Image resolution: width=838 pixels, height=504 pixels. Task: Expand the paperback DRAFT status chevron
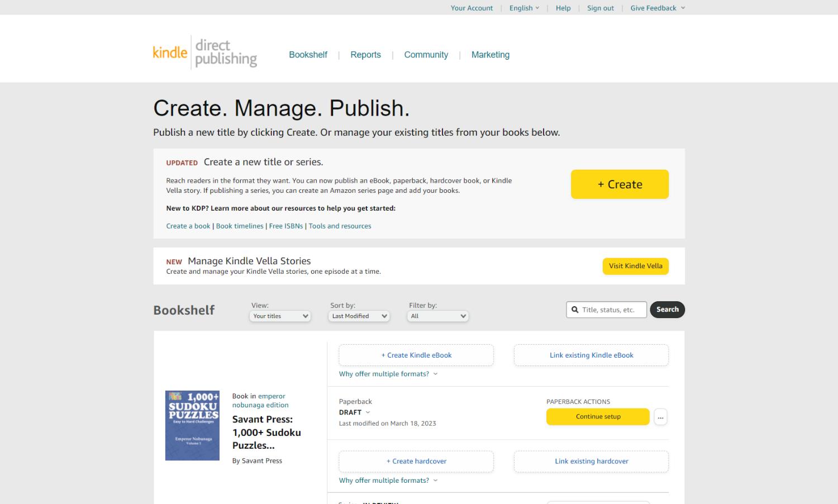coord(368,412)
